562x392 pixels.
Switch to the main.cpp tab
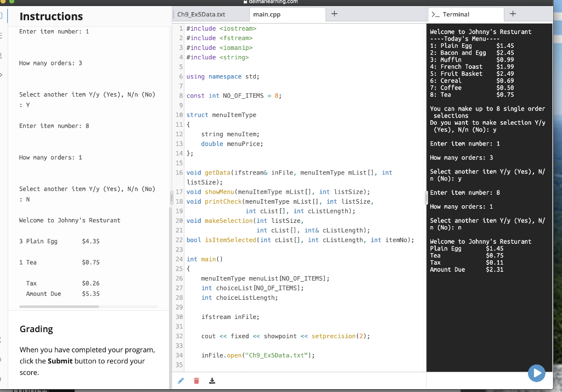click(x=267, y=14)
